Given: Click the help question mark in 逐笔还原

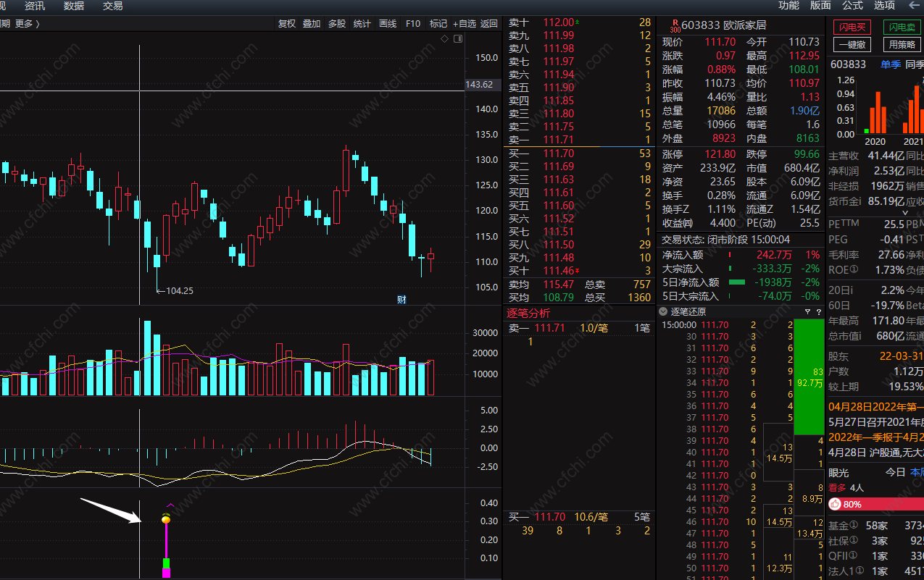Looking at the screenshot, I should [x=819, y=311].
